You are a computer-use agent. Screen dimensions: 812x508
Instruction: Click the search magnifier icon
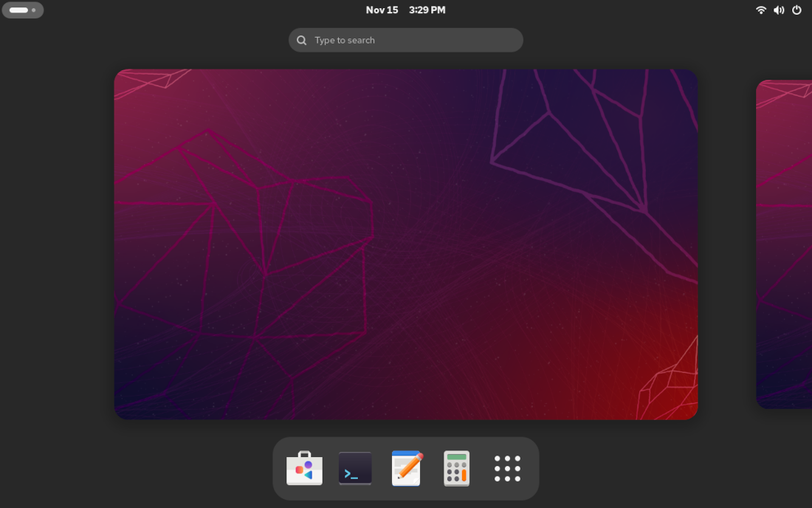pos(301,40)
